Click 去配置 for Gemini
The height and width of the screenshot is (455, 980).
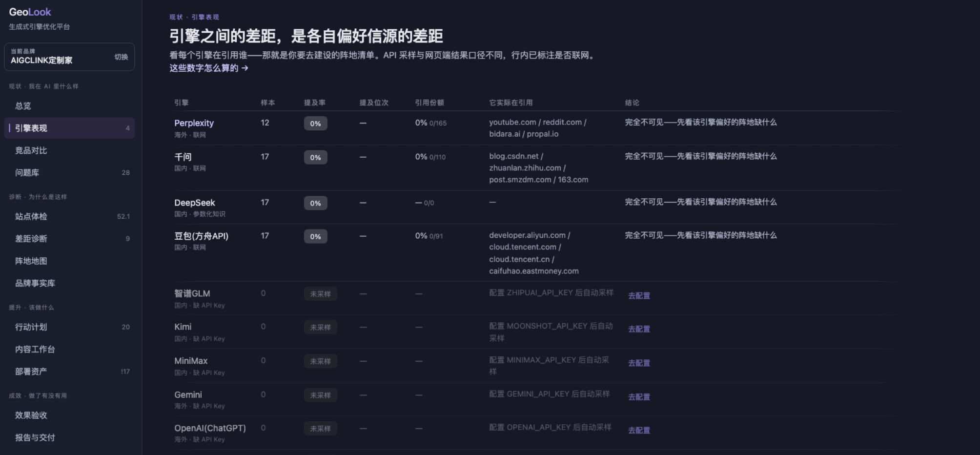(x=639, y=397)
